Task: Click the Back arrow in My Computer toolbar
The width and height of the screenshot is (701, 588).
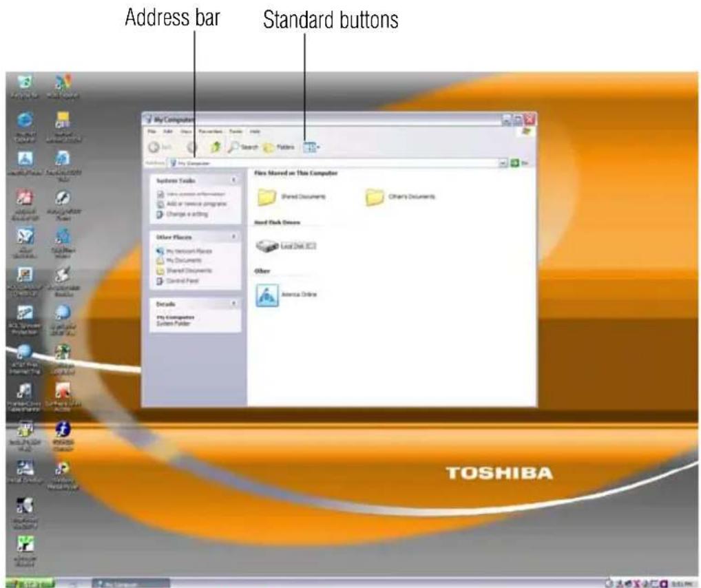Action: [154, 147]
